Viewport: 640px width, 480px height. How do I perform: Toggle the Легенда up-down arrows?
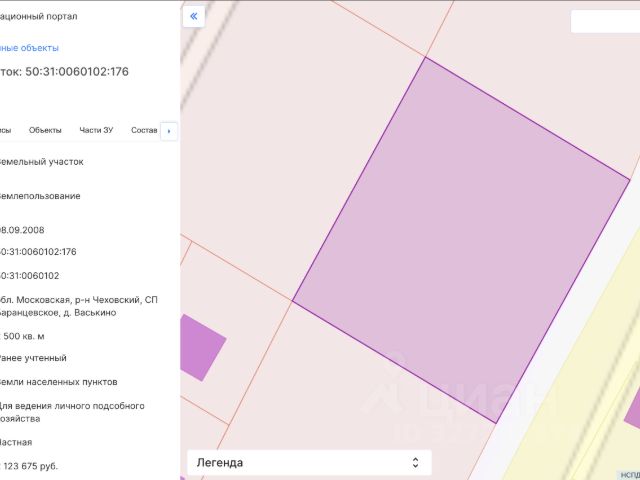(x=415, y=462)
